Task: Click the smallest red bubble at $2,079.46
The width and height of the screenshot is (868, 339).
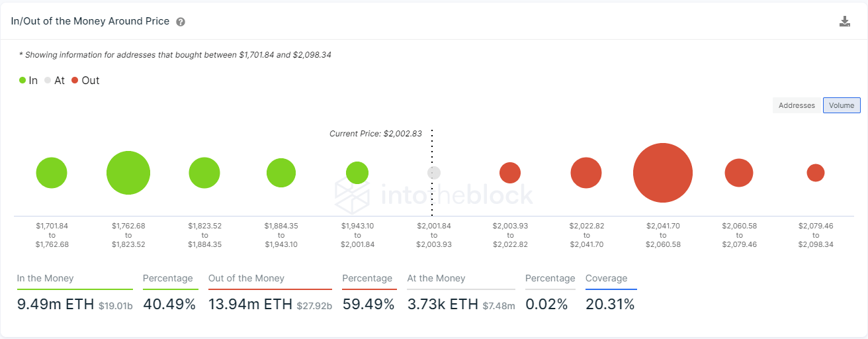Action: point(816,173)
